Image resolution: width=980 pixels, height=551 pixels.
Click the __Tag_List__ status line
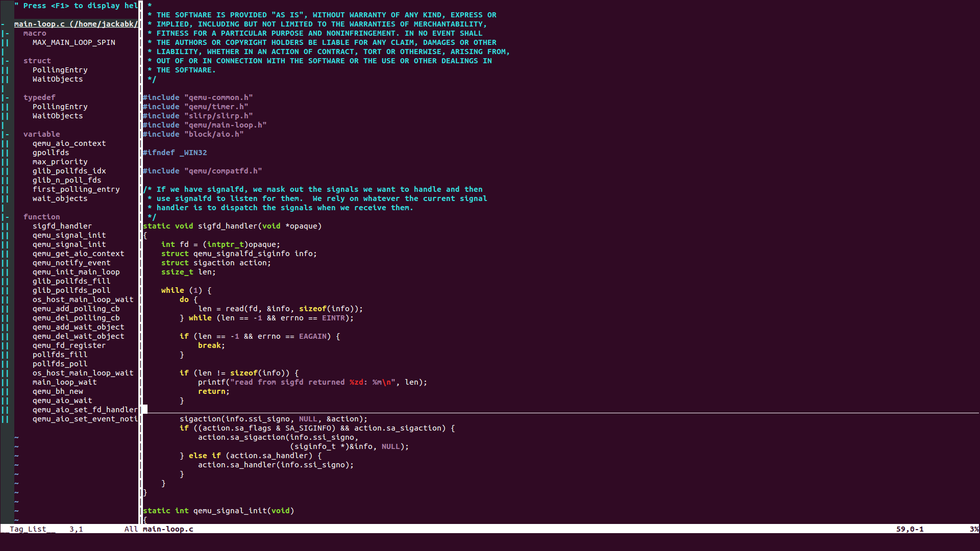click(x=28, y=529)
